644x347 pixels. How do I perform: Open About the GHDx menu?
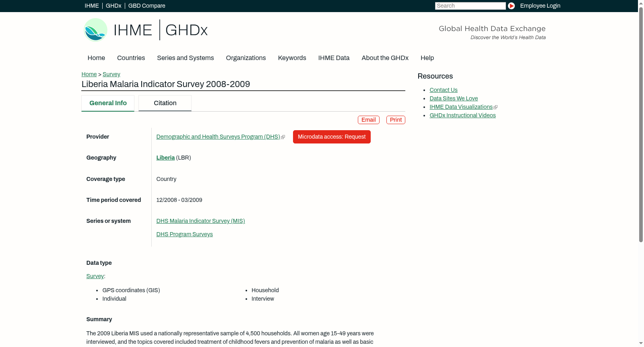(385, 58)
